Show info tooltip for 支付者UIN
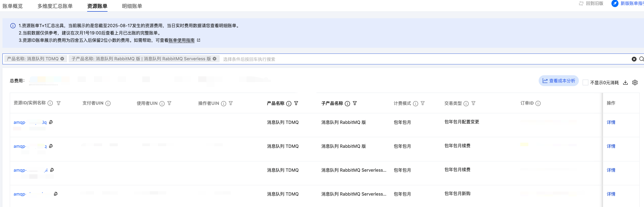 (x=108, y=103)
